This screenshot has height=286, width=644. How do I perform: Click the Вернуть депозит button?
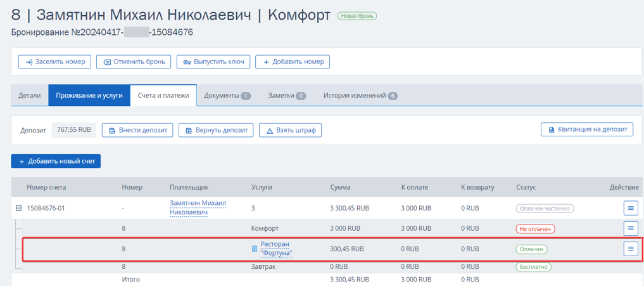pos(216,131)
